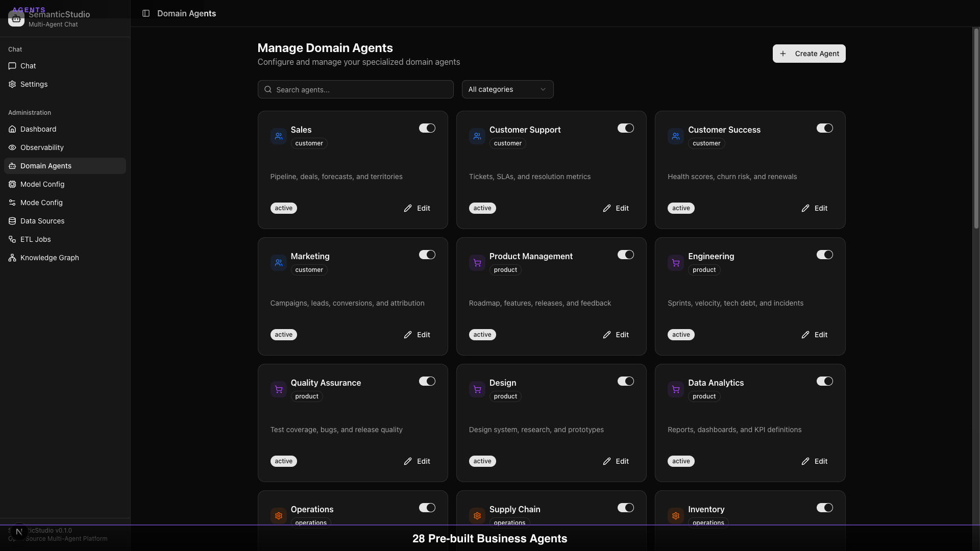
Task: Disable the Marketing agent toggle
Action: point(427,255)
